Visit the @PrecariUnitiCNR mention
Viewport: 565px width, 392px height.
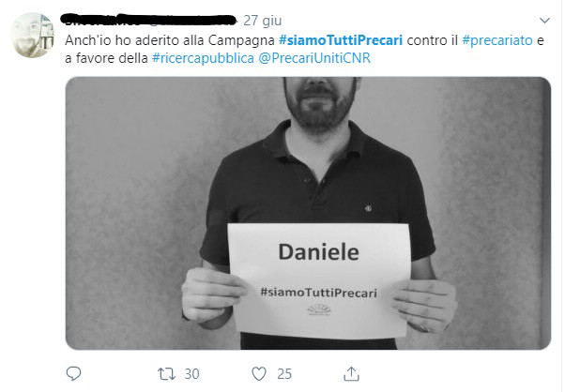(x=314, y=58)
